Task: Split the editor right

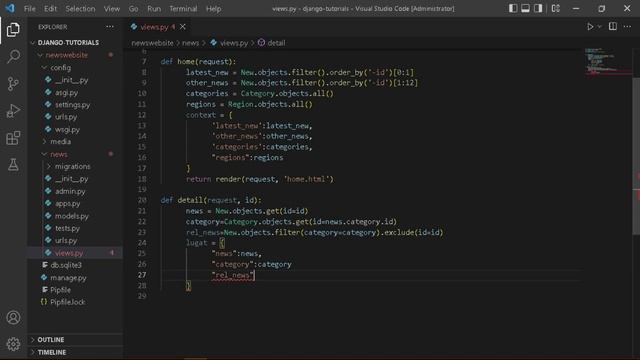Action: point(613,27)
